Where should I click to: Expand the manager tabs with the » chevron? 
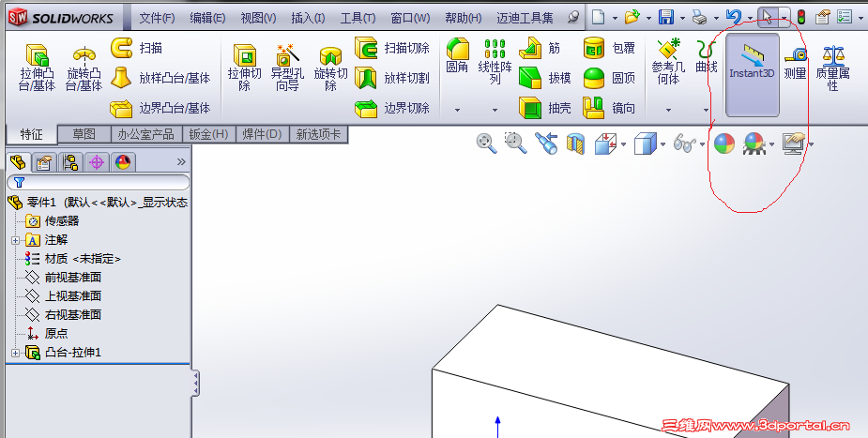pos(181,161)
